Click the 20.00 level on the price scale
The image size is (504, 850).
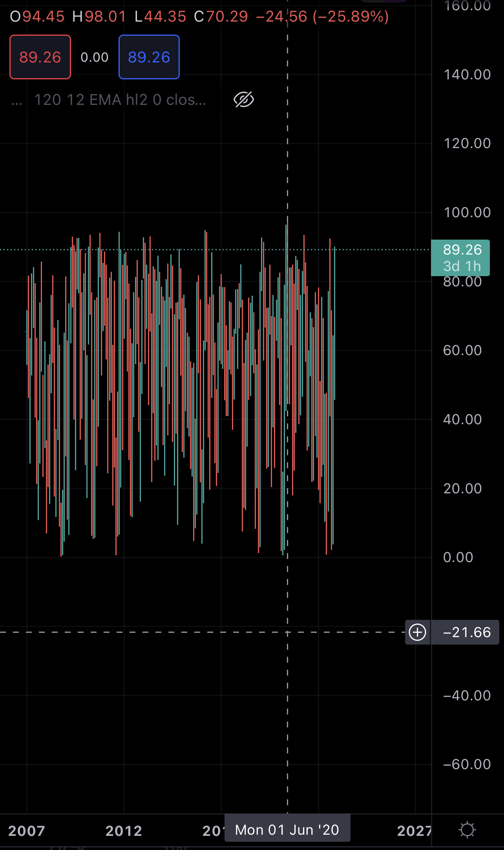(462, 489)
